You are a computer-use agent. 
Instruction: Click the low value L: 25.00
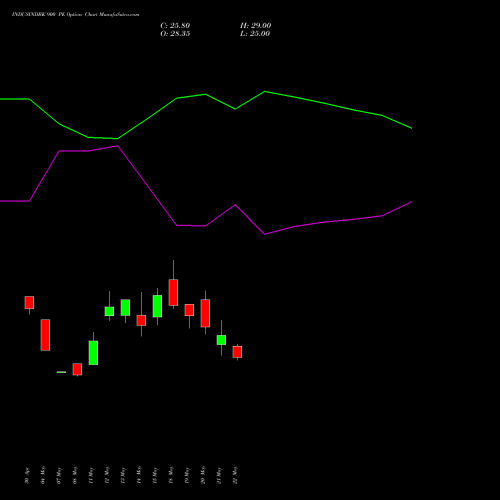pos(255,34)
